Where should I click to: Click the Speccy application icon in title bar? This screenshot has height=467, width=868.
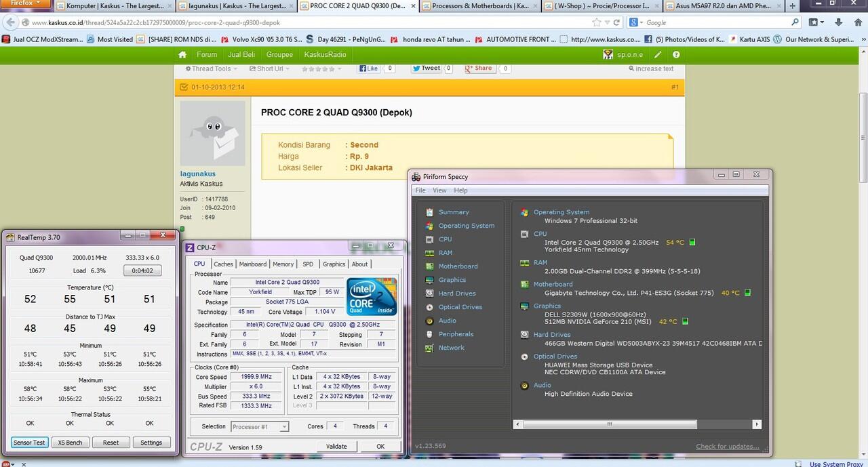(x=417, y=176)
